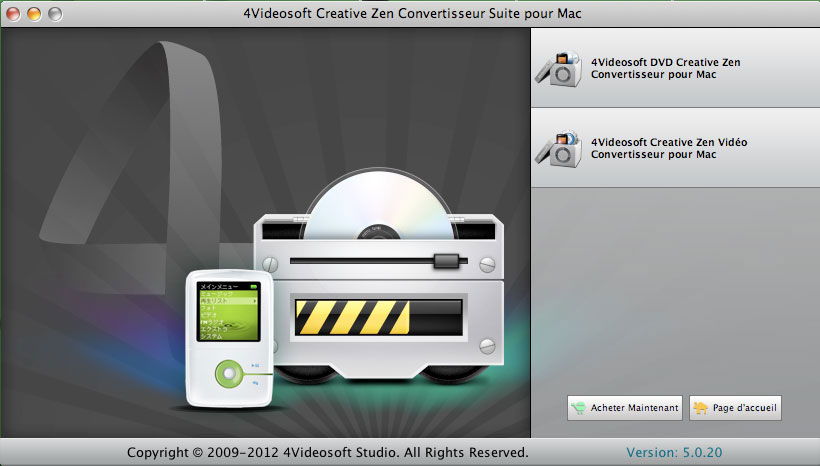The image size is (820, 466).
Task: Click the DVD Creative Zen converter camera icon
Action: tap(558, 68)
